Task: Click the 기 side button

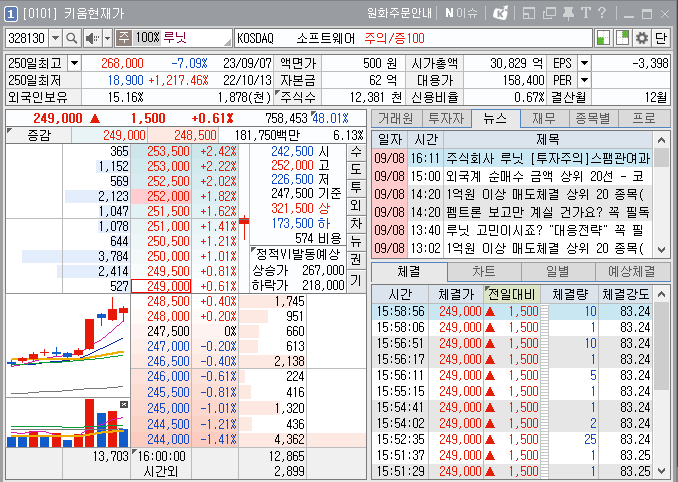Action: 356,280
